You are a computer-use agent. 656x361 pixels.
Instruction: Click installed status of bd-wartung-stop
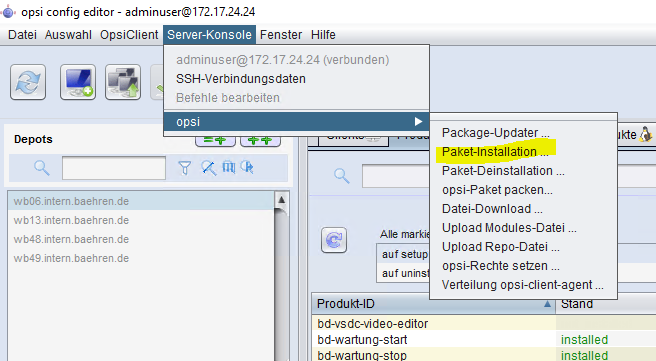[x=584, y=356]
